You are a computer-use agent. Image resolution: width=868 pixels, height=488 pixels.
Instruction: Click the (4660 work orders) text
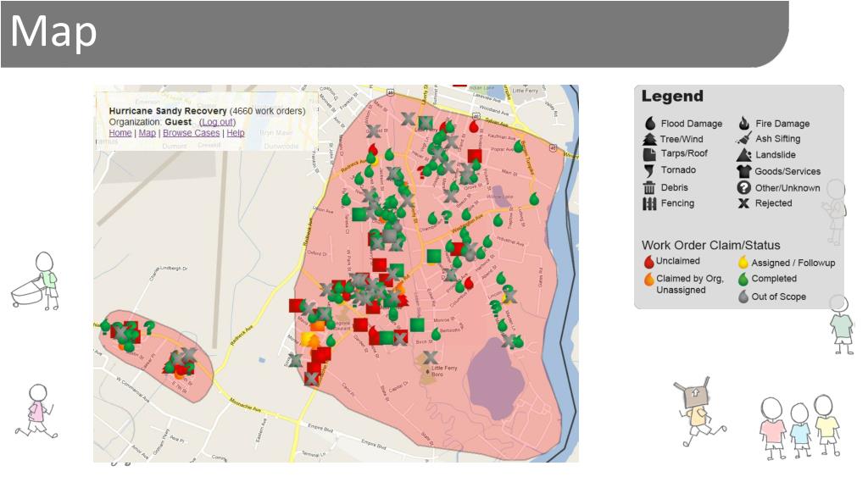pos(267,111)
